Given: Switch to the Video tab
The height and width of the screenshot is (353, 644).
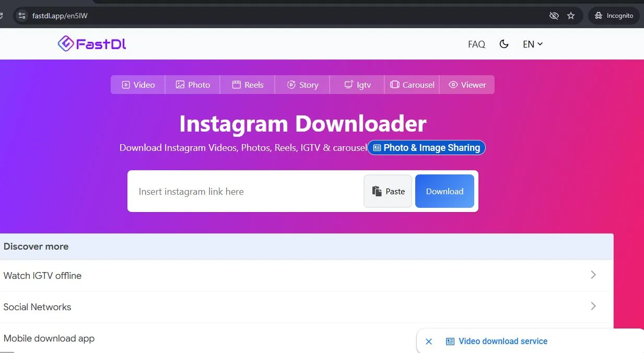Looking at the screenshot, I should click(x=138, y=85).
